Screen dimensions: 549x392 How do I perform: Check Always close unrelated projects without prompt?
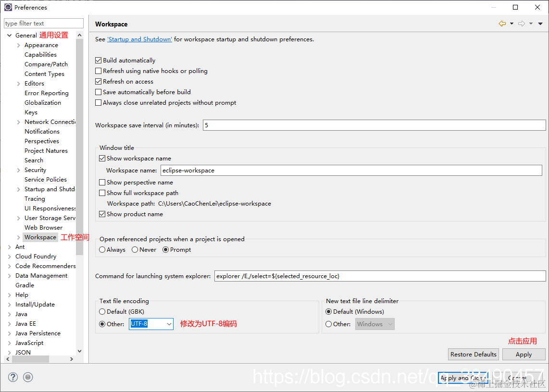(x=99, y=103)
